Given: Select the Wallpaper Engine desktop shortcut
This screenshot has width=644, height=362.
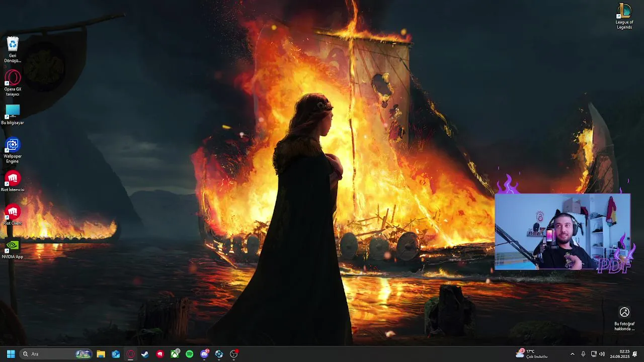Looking at the screenshot, I should [x=13, y=150].
